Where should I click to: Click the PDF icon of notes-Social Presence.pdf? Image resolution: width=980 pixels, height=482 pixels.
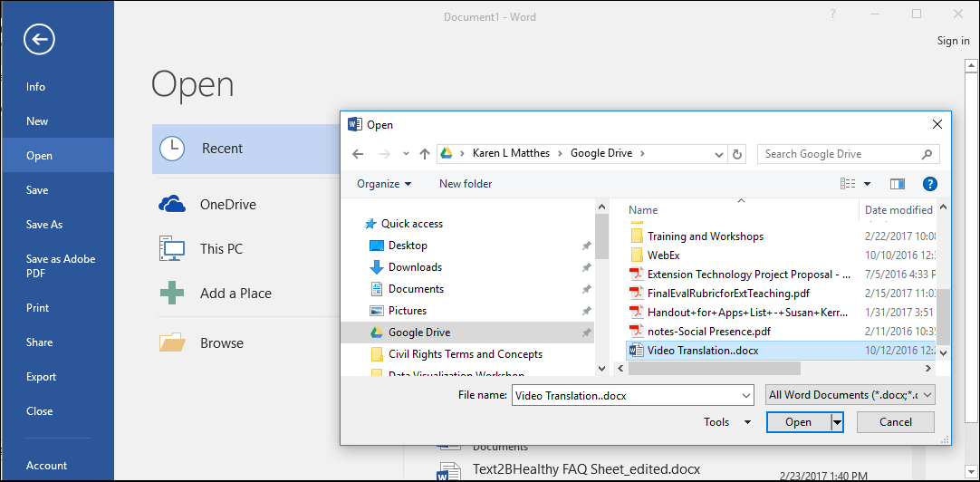(636, 331)
